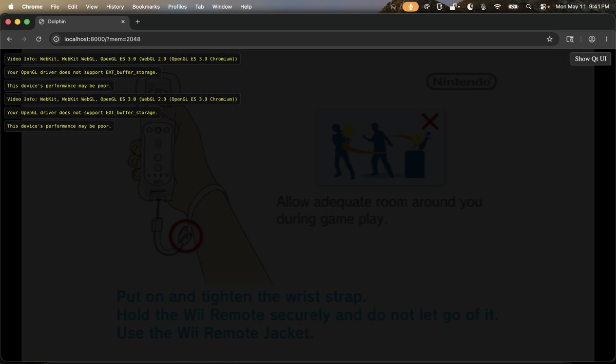Open the History menu
616x364 pixels.
(115, 7)
